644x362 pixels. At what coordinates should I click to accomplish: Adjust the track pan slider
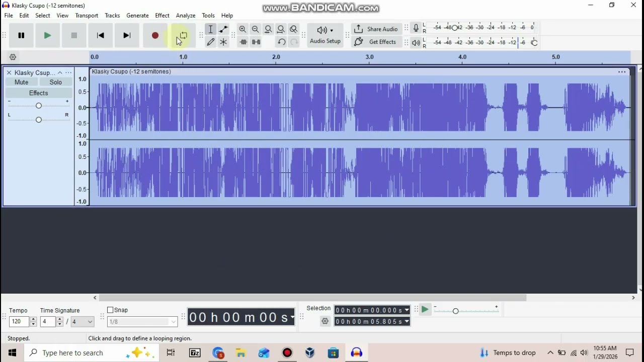(38, 119)
